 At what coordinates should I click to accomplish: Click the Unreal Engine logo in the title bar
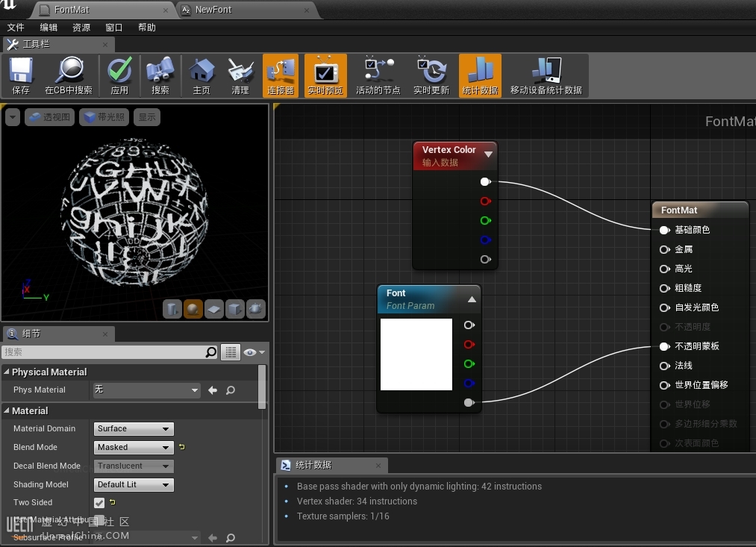pos(9,4)
